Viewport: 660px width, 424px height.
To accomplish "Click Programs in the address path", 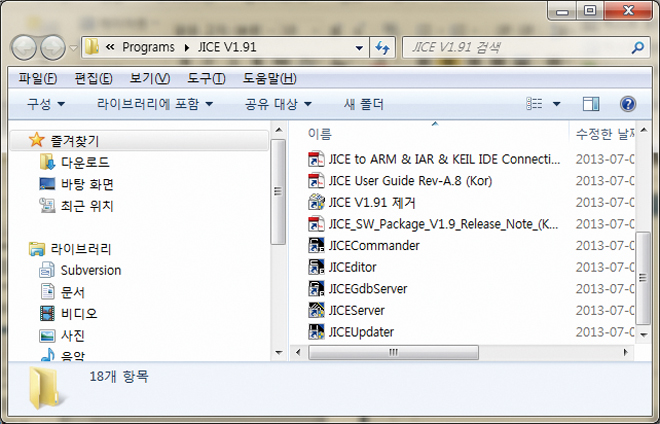I will [x=148, y=47].
